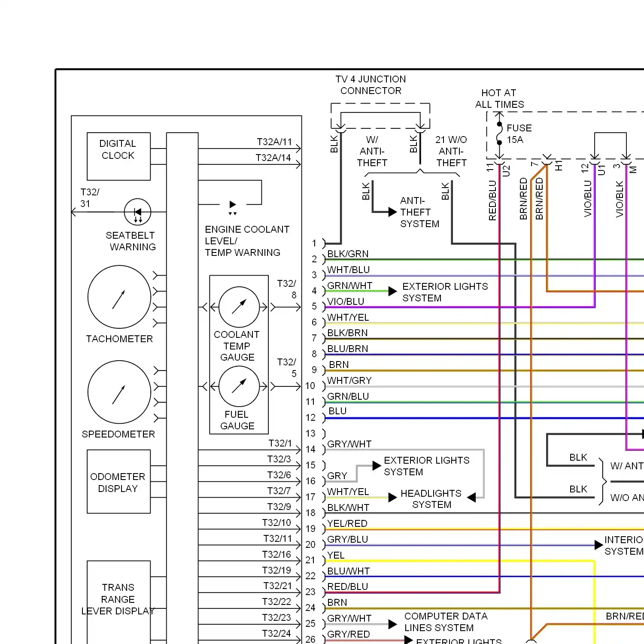Screen dimensions: 644x644
Task: Click the TACHOMETER label
Action: 119,339
